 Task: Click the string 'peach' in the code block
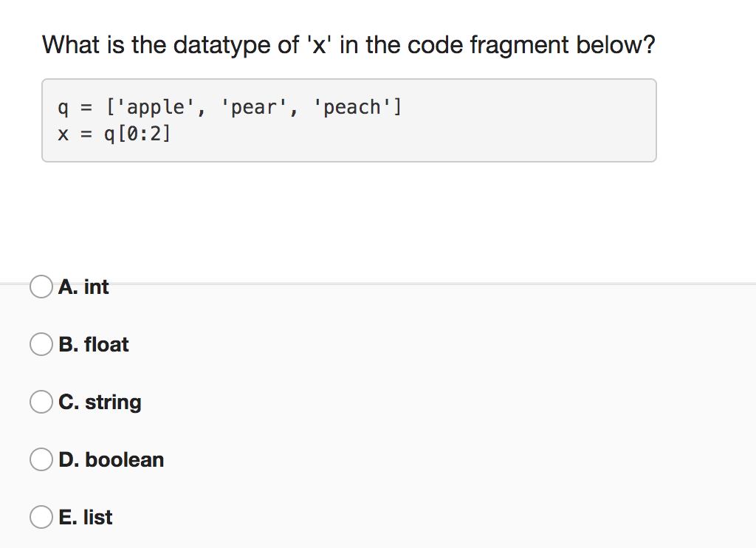[x=354, y=107]
